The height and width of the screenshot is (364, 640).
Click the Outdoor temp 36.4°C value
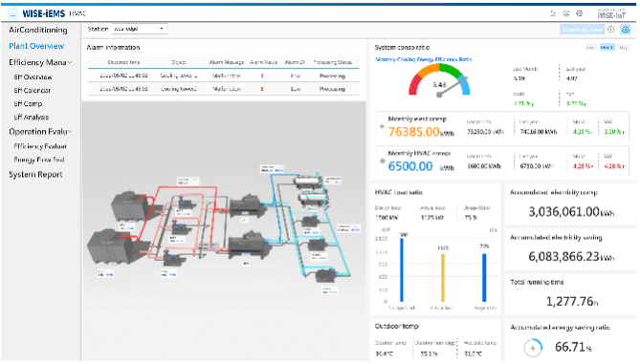click(x=384, y=354)
